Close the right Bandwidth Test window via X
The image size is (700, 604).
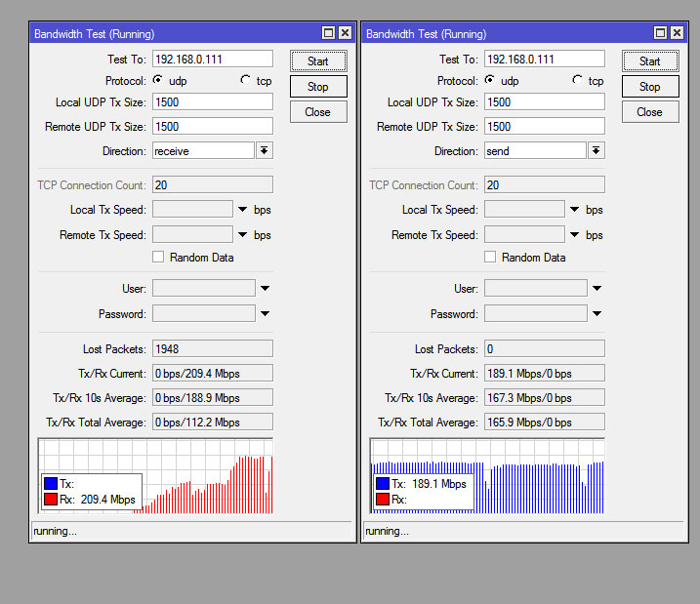click(677, 33)
